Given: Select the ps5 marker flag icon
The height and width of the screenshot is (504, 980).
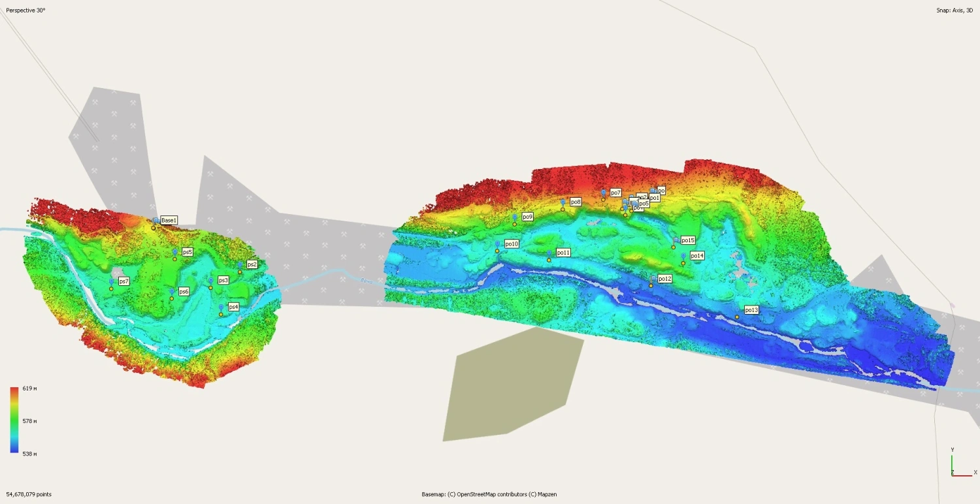Looking at the screenshot, I should click(175, 252).
